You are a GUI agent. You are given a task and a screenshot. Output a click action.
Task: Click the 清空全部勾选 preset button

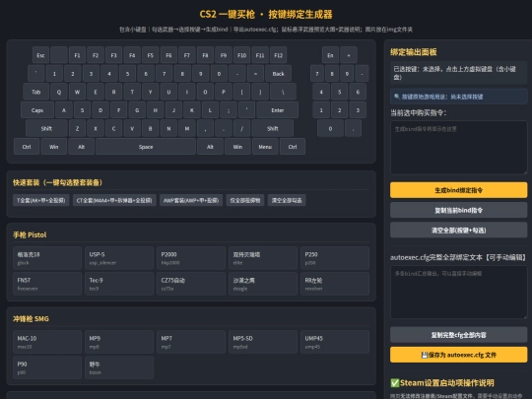click(287, 200)
